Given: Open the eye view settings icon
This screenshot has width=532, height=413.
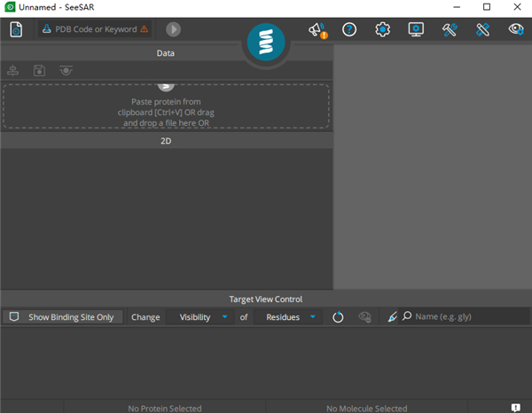Looking at the screenshot, I should point(516,29).
